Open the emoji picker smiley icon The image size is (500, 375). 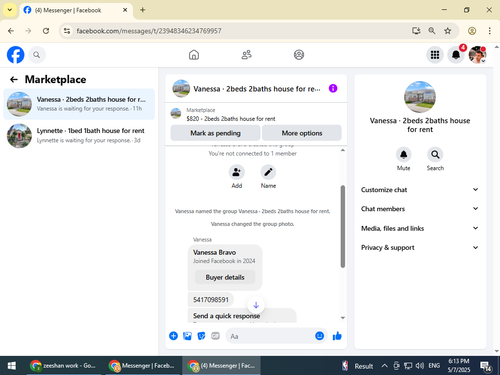[x=319, y=336]
